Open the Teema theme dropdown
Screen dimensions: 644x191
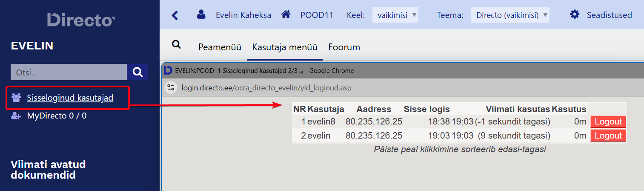[509, 15]
